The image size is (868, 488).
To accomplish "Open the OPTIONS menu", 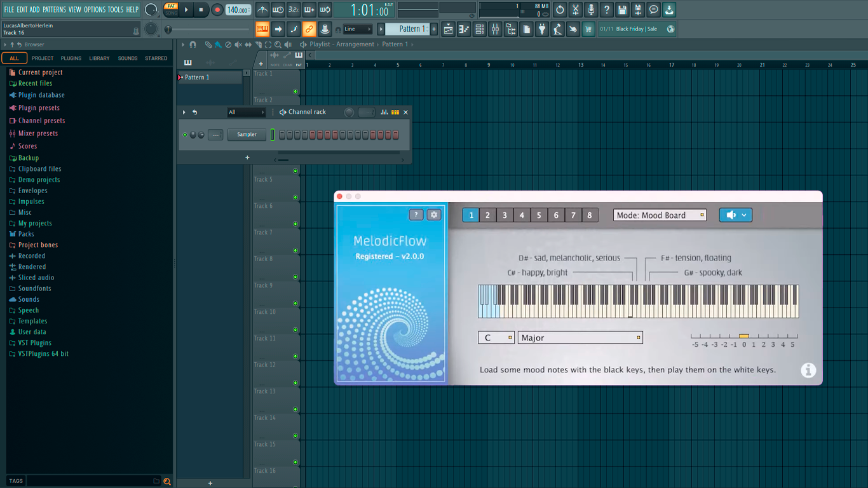I will [95, 10].
